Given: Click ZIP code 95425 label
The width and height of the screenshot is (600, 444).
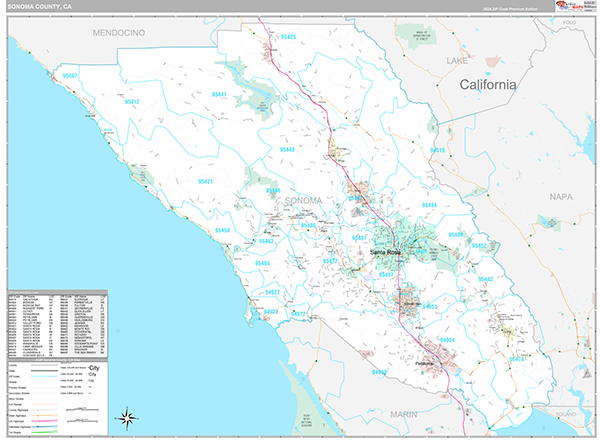Looking at the screenshot, I should [x=288, y=37].
